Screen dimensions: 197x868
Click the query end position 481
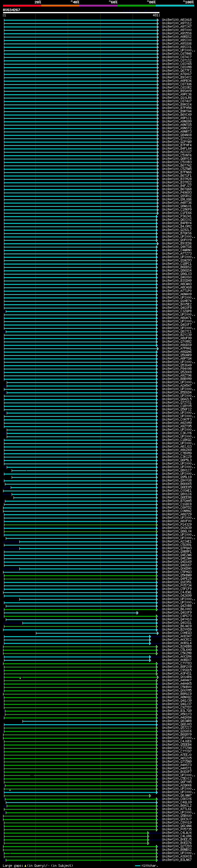[x=155, y=15]
